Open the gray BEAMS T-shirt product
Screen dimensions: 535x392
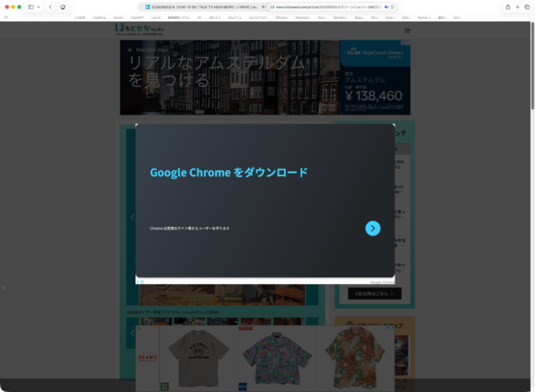coord(198,359)
